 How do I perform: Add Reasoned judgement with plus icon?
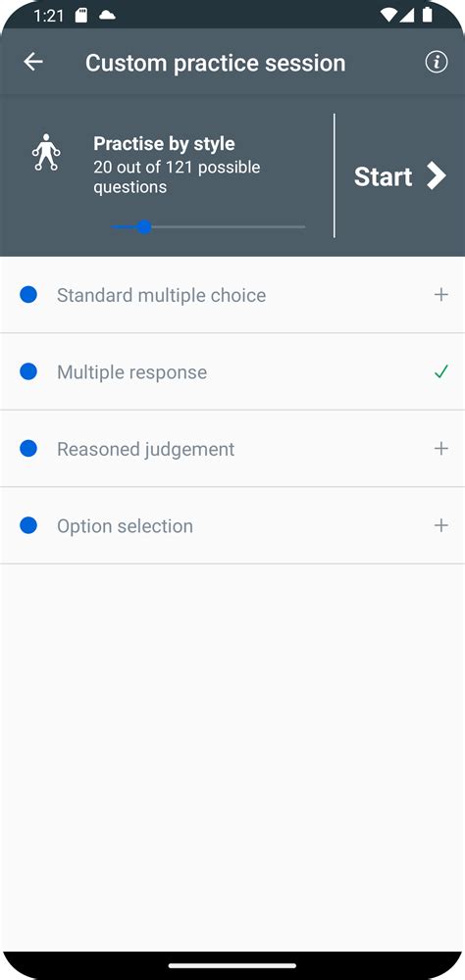pos(441,448)
